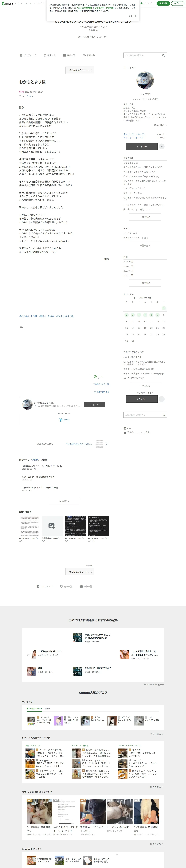This screenshot has width=186, height=868.
Task: Open the Ameba利用規約 link in notice
Action: (x=84, y=8)
